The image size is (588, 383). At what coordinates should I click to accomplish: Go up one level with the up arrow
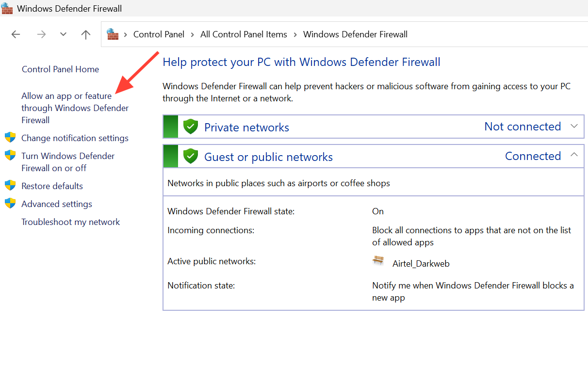(86, 34)
